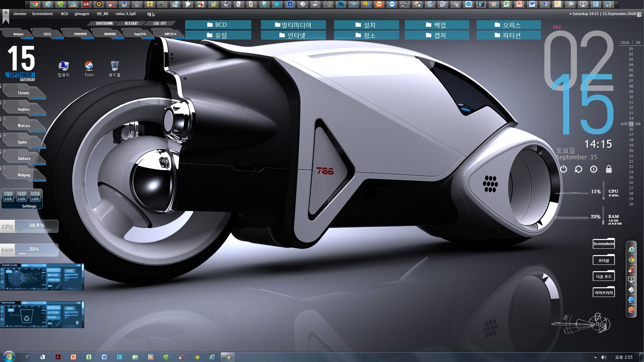Screen dimensions: 644x362
Task: Open AIMP orange triangle icon in top dock
Action: (99, 4)
